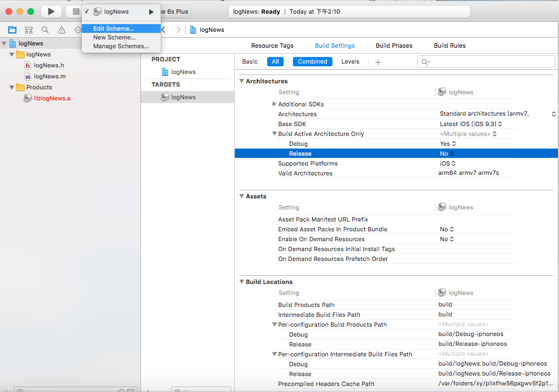Click the logNews scheme icon in popup
The image size is (559, 392).
click(x=97, y=12)
